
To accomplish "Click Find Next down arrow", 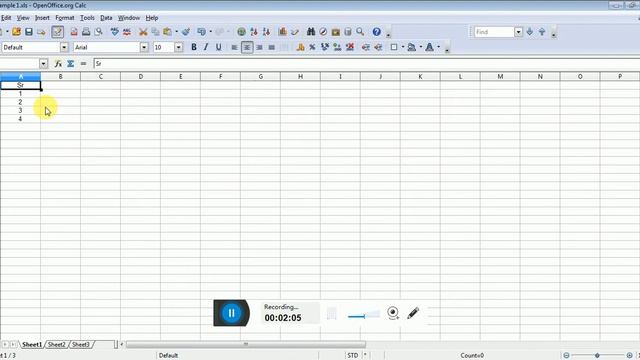I will pyautogui.click(x=530, y=32).
